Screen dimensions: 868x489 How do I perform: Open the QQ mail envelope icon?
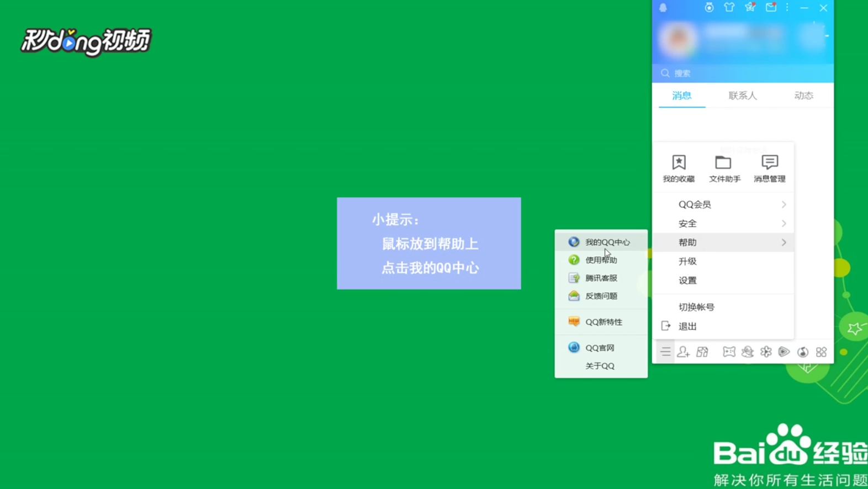point(771,7)
